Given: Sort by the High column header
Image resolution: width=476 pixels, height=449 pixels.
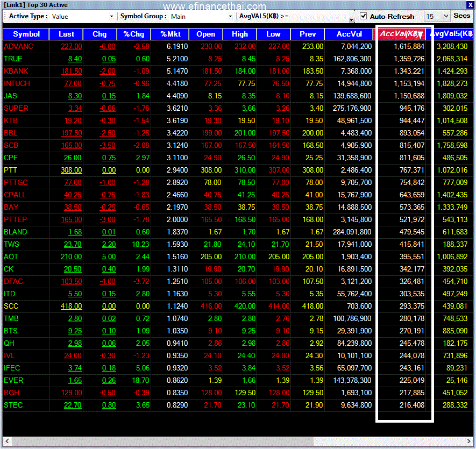Looking at the screenshot, I should tap(240, 34).
